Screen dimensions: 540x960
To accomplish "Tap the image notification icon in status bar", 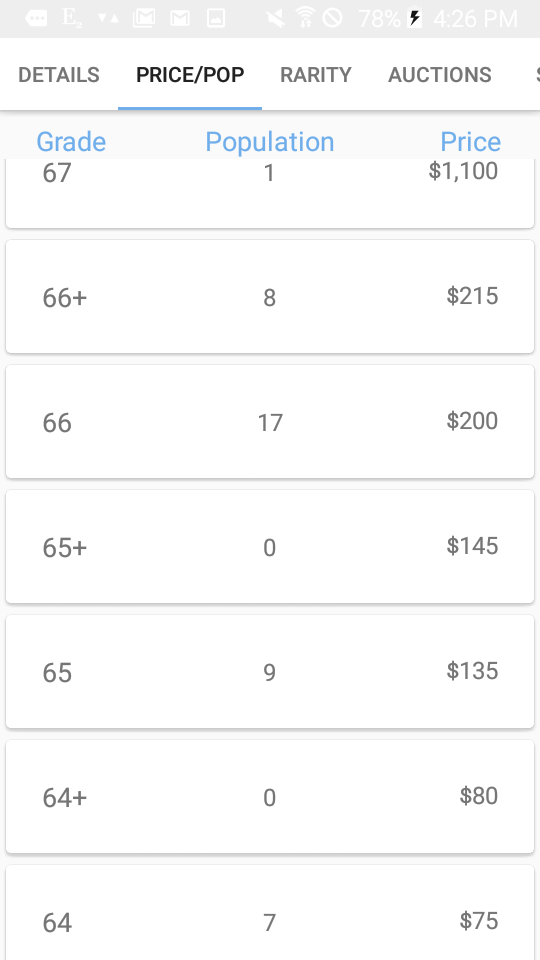I will 216,18.
